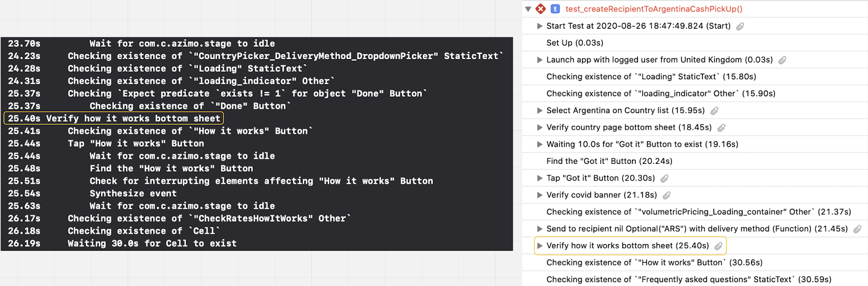Expand Waiting 10.0s for "Got it" Button row
This screenshot has width=868, height=286.
pyautogui.click(x=539, y=144)
